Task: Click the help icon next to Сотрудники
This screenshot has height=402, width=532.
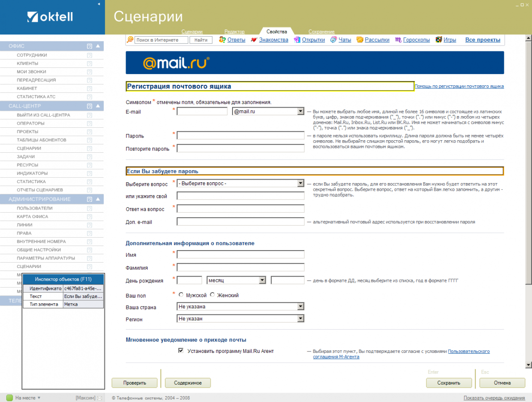Action: point(89,55)
